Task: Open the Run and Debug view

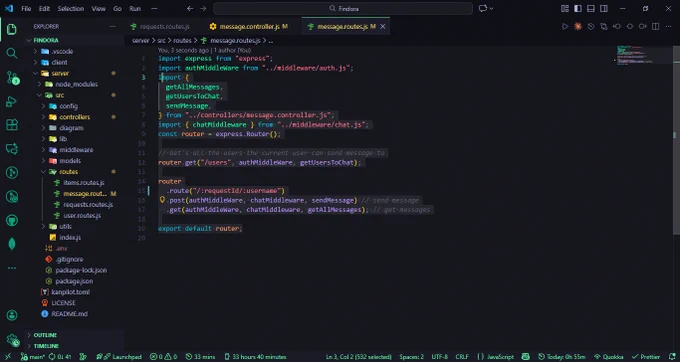Action: point(12,101)
